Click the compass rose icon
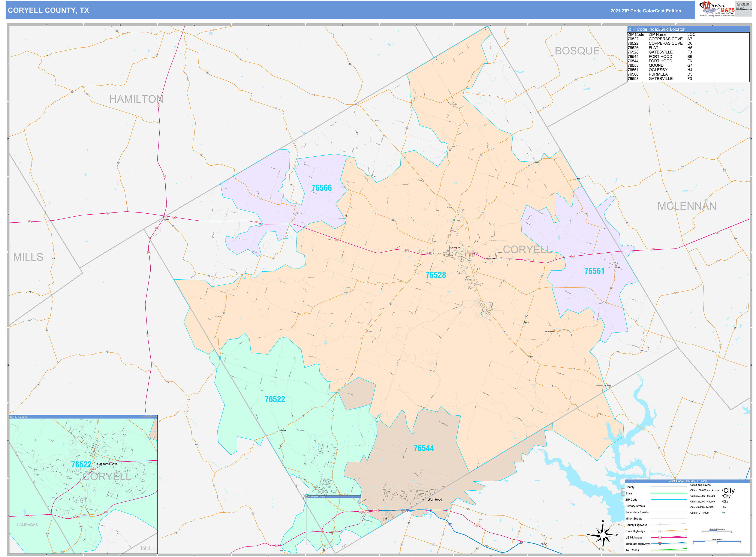This screenshot has width=756, height=557. (603, 535)
